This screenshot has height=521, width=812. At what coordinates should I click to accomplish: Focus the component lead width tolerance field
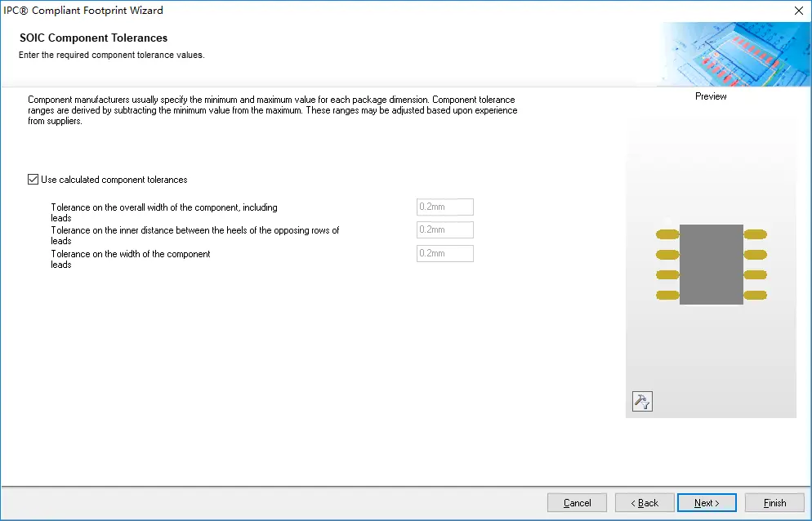click(x=444, y=254)
